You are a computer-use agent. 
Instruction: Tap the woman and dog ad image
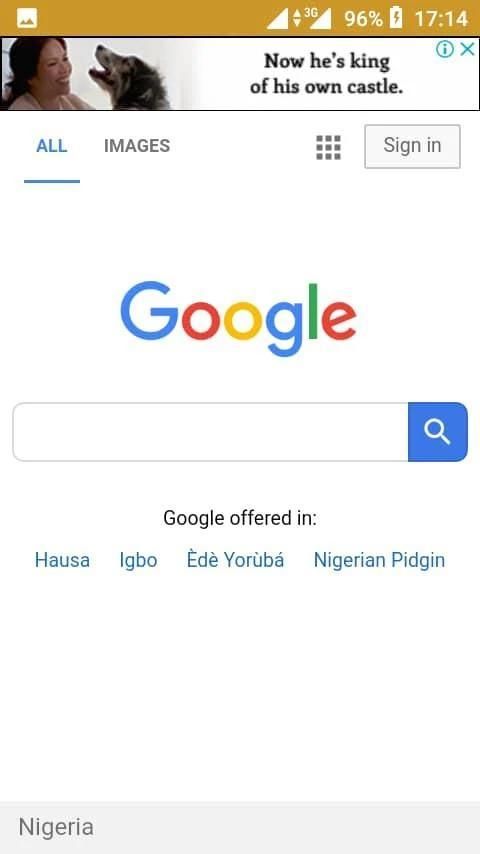click(x=87, y=74)
